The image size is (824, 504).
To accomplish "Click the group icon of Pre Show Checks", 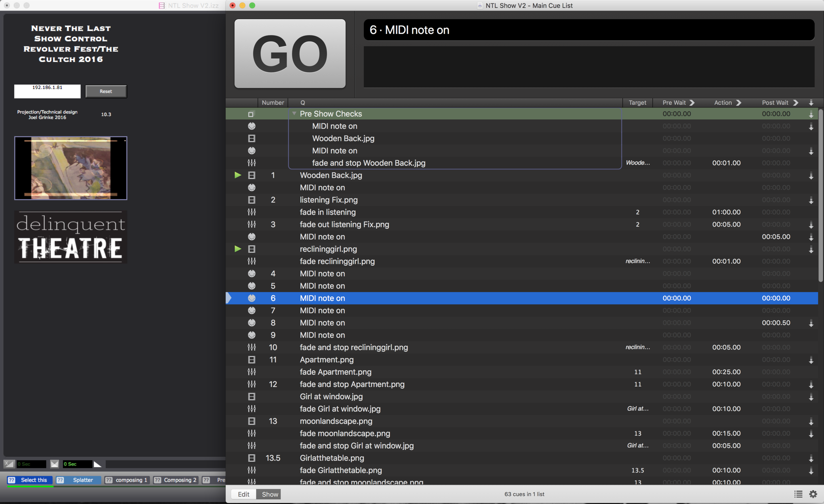I will point(251,114).
